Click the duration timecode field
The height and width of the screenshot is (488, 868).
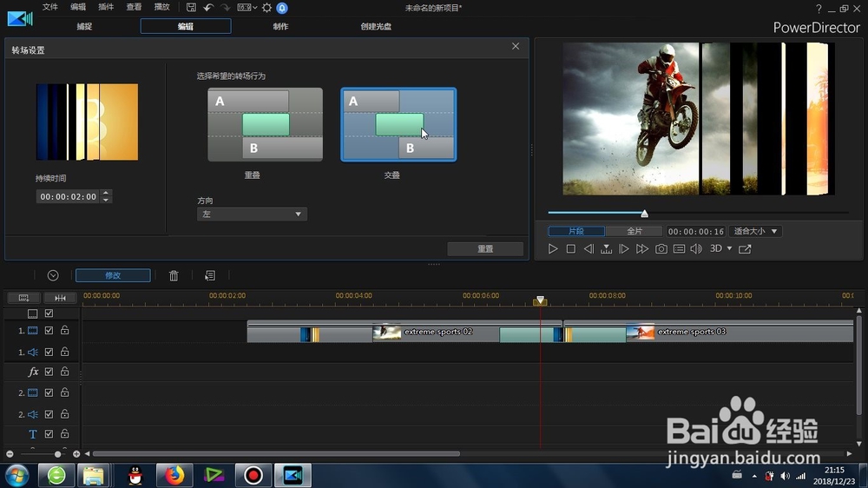point(68,196)
